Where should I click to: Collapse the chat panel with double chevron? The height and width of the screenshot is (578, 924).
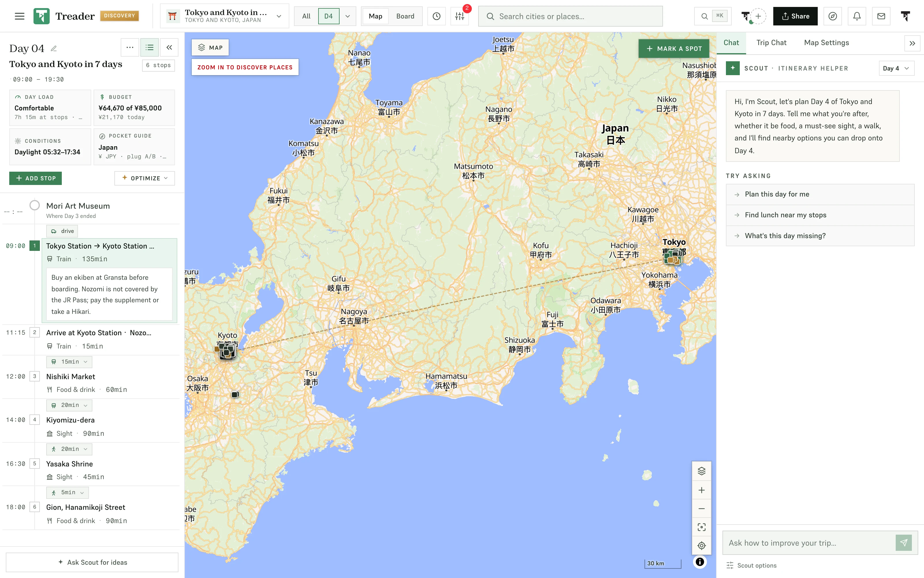tap(912, 43)
